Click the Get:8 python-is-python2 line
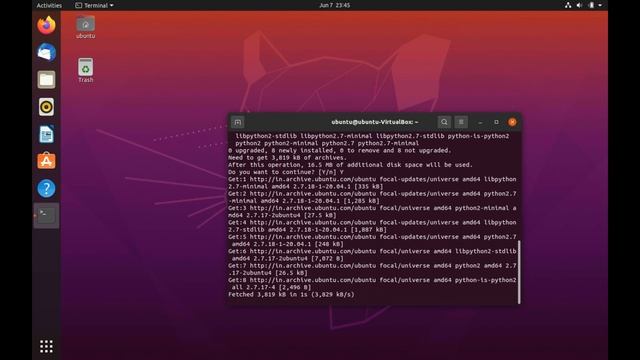This screenshot has width=640, height=360. [x=372, y=284]
